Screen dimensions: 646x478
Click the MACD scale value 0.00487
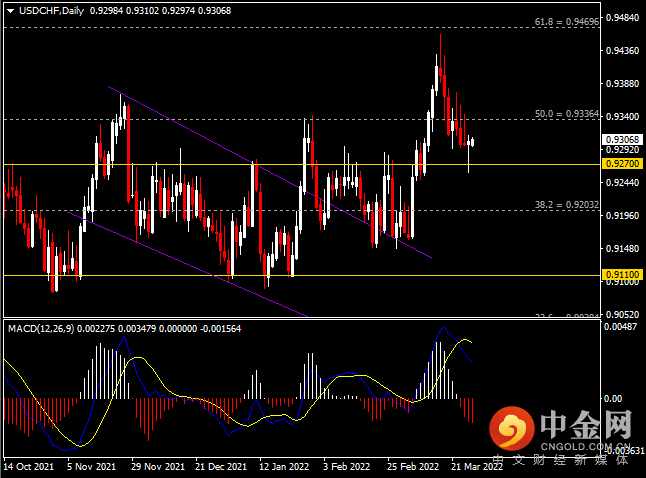(x=620, y=327)
